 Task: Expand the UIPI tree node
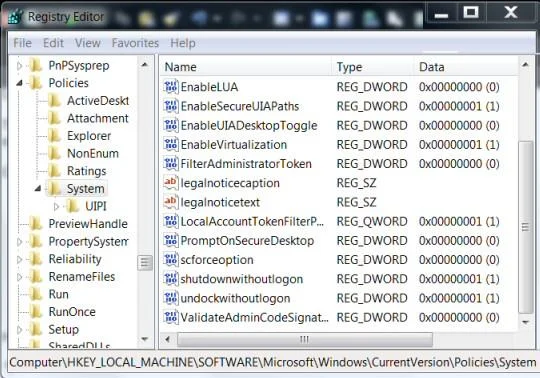(56, 206)
